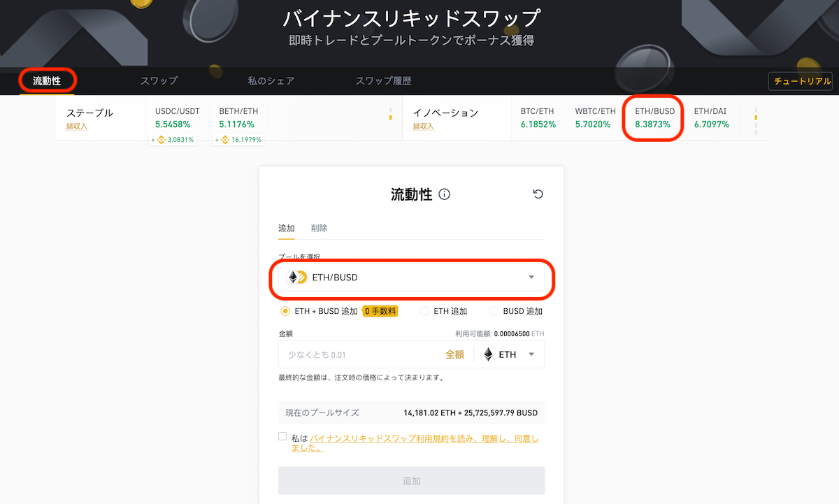Click the liquidity info icon next to 流動性 heading
This screenshot has height=504, width=839.
click(x=444, y=194)
